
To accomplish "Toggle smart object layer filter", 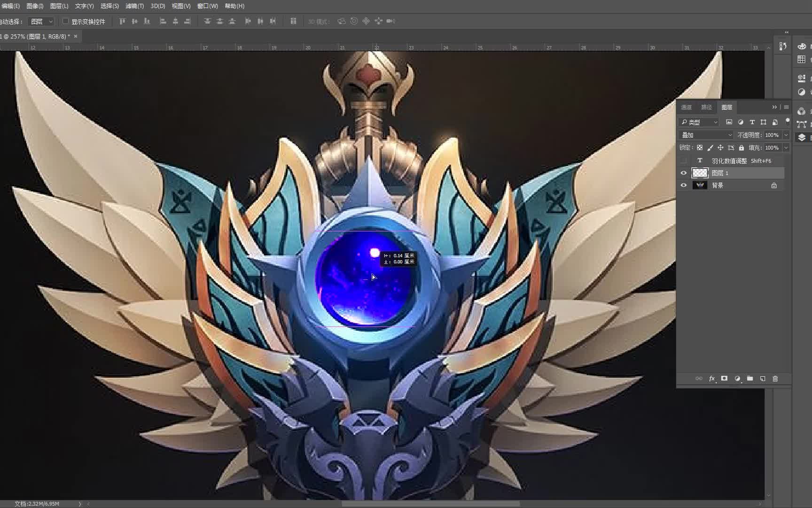I will pyautogui.click(x=775, y=122).
